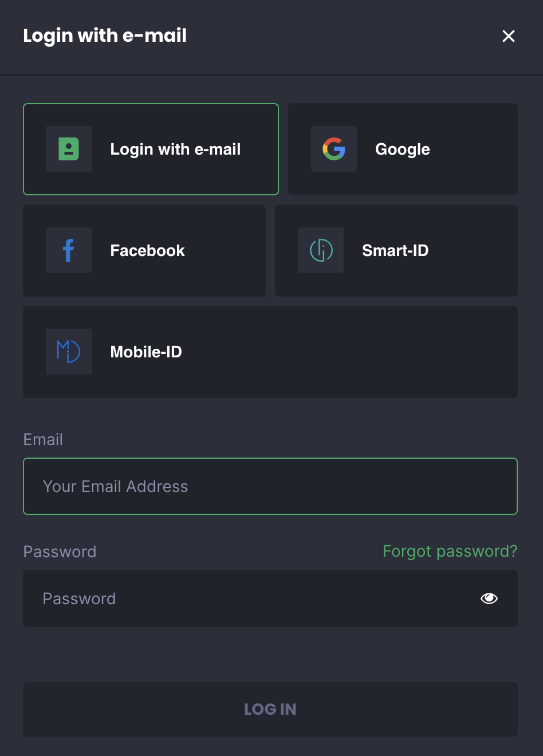Image resolution: width=543 pixels, height=756 pixels.
Task: Focus the Your Email Address field
Action: tap(270, 486)
